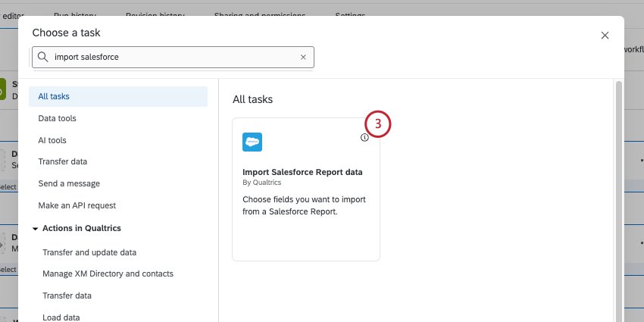Open Transfer data under Actions in Qualtrics

(67, 295)
